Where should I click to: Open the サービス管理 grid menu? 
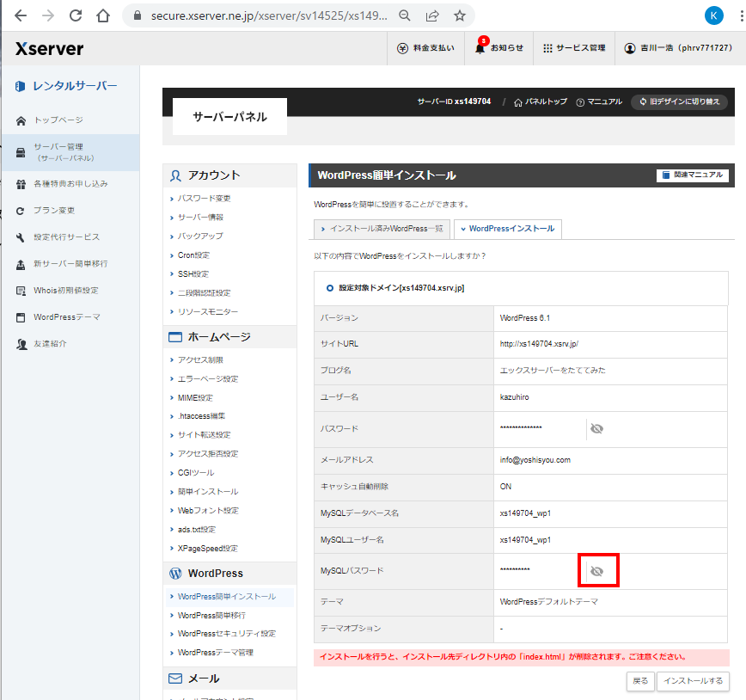[x=547, y=48]
